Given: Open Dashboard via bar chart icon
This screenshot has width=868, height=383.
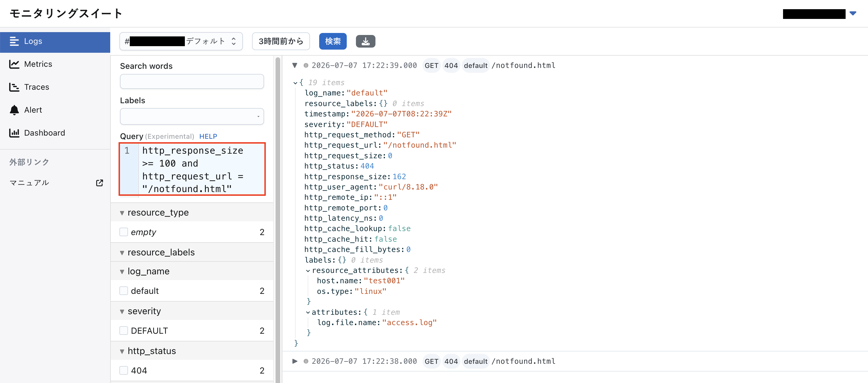Looking at the screenshot, I should (x=14, y=133).
